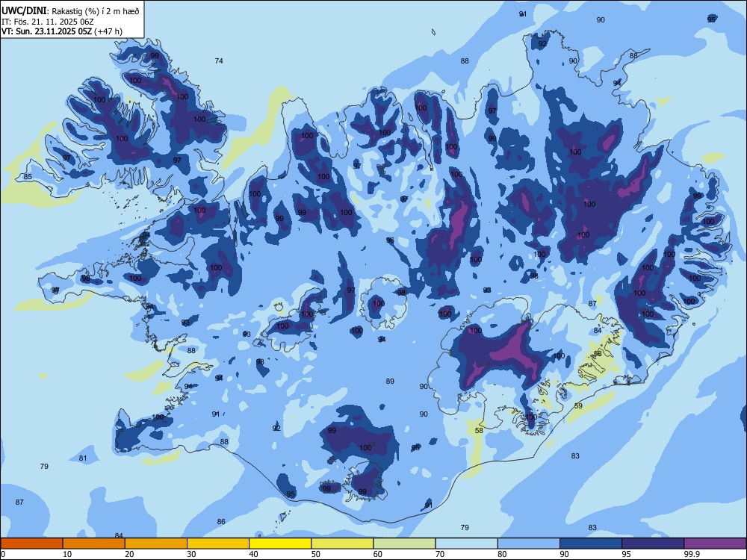Pick the 20–30 amber legend swatch
Viewport: 747px width, 560px height.
click(x=156, y=544)
